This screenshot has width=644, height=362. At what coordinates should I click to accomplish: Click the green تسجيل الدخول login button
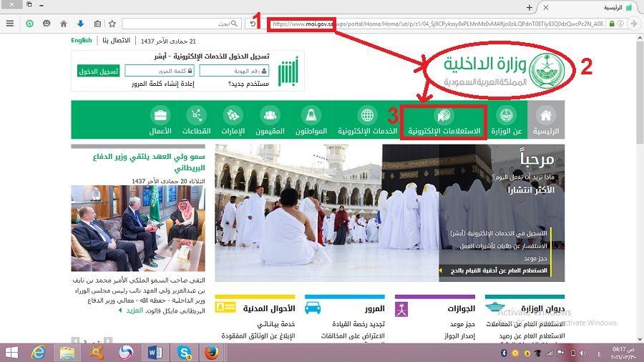click(98, 71)
